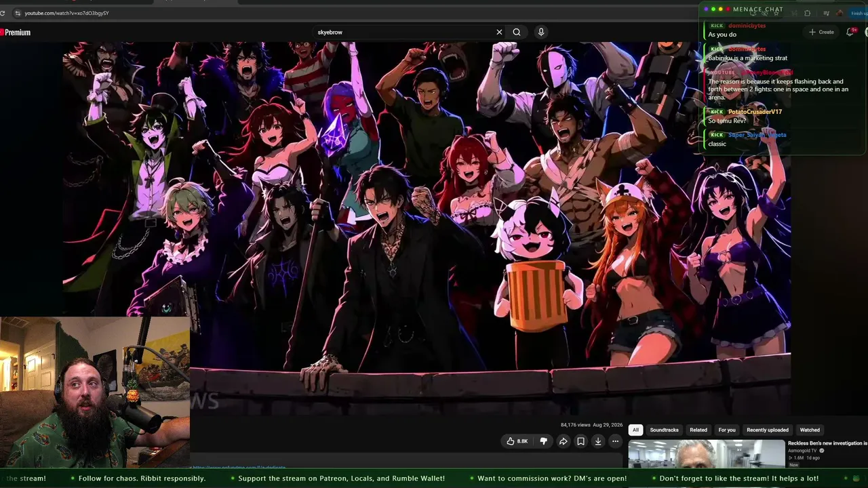868x488 pixels.
Task: Click 'Don't forget to like the stream!' ticker
Action: 739,479
